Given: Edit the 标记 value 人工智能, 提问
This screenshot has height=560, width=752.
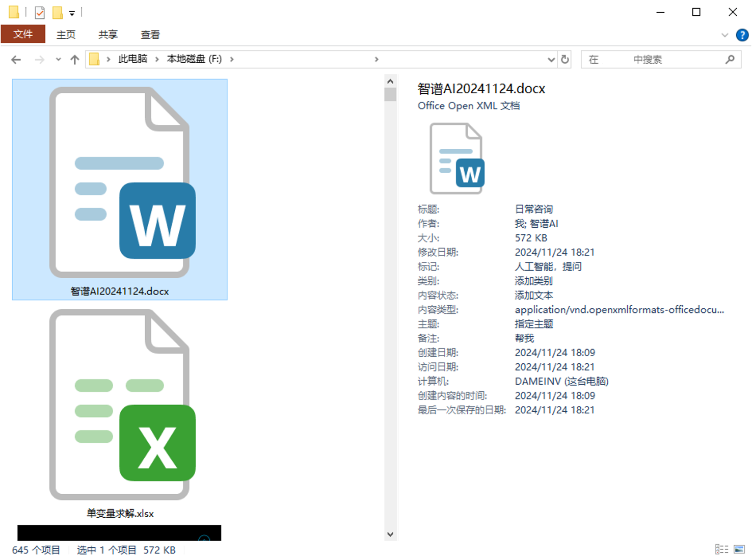Looking at the screenshot, I should click(548, 266).
